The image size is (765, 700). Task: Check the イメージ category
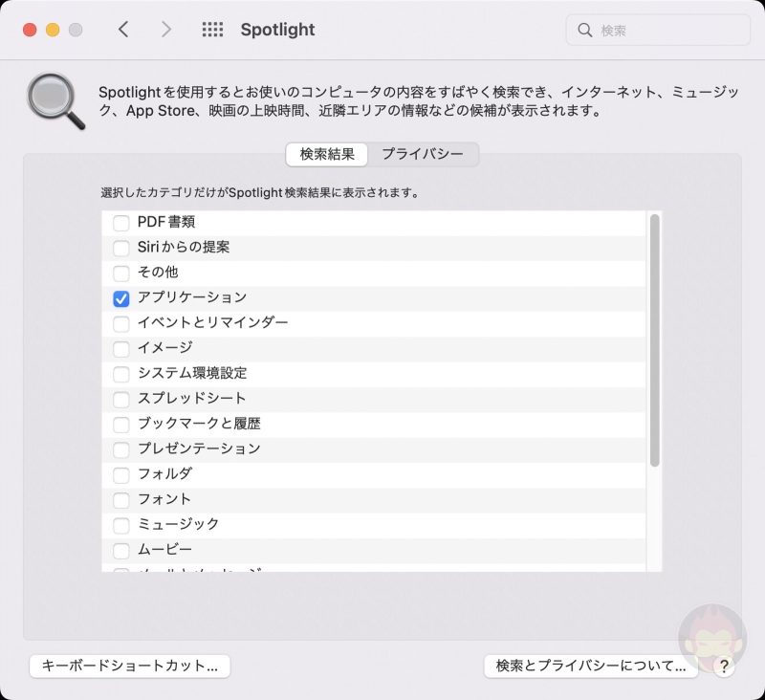coord(120,348)
